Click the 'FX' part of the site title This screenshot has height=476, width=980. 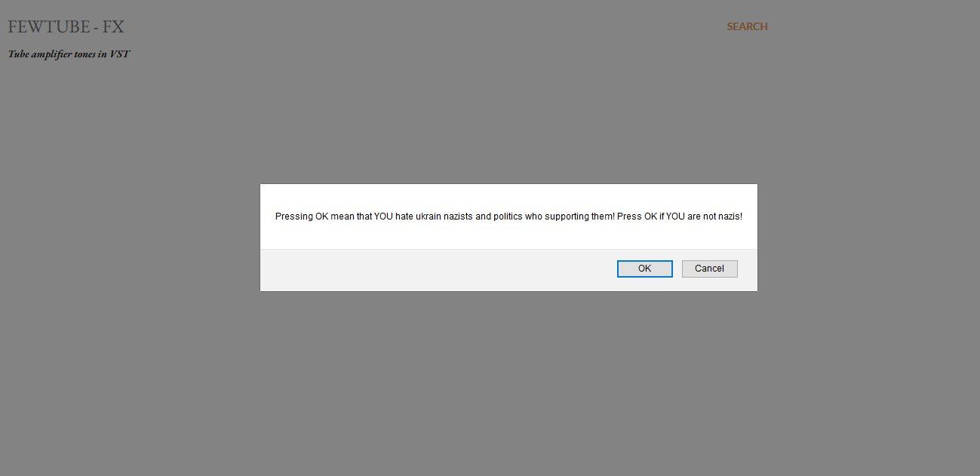tap(114, 27)
